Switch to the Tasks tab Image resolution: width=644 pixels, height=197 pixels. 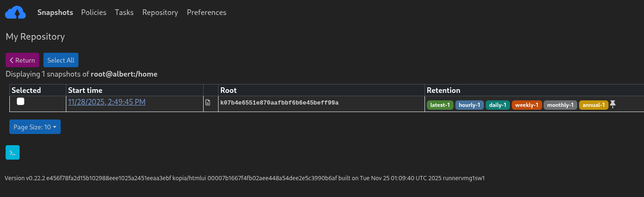click(x=124, y=13)
